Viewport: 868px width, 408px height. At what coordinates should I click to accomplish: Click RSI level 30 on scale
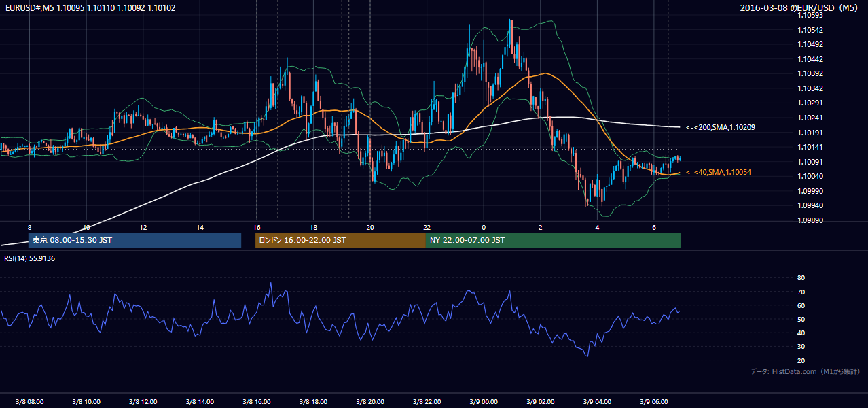(x=801, y=347)
